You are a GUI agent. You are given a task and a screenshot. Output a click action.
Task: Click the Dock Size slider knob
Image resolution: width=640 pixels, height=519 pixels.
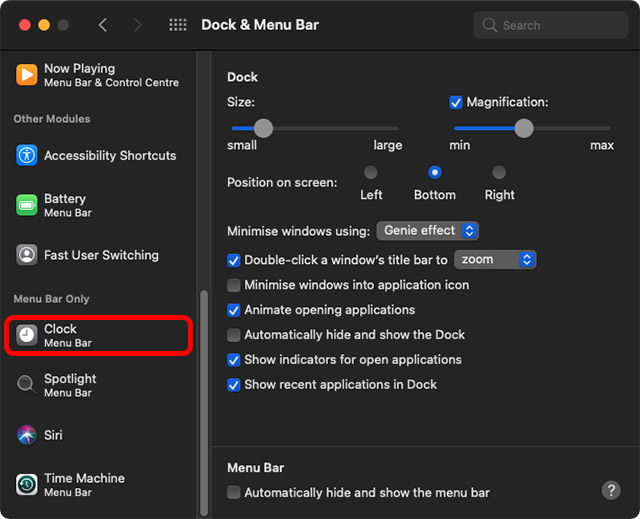(263, 128)
